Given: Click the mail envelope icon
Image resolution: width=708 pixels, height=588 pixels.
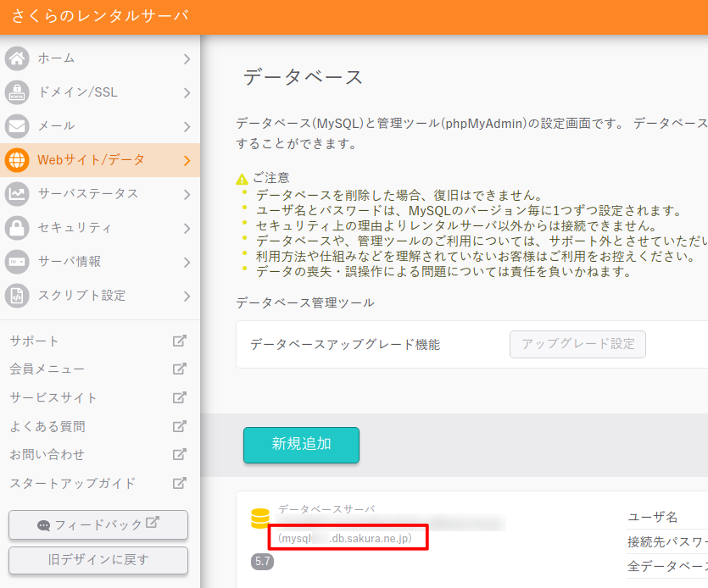Looking at the screenshot, I should 17,126.
